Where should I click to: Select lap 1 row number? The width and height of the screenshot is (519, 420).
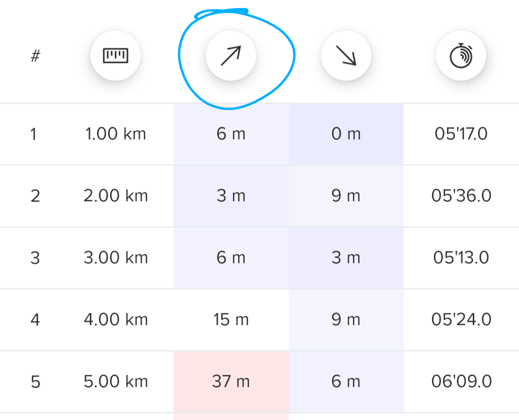(x=33, y=134)
